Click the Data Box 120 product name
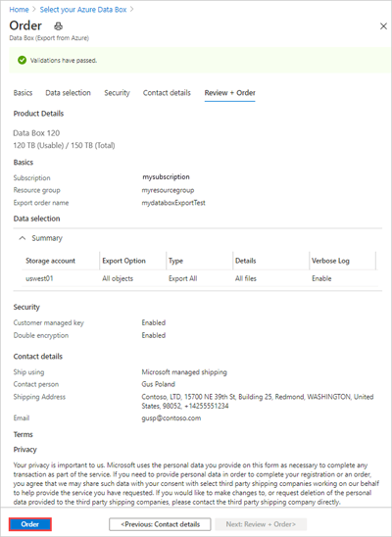 click(36, 133)
